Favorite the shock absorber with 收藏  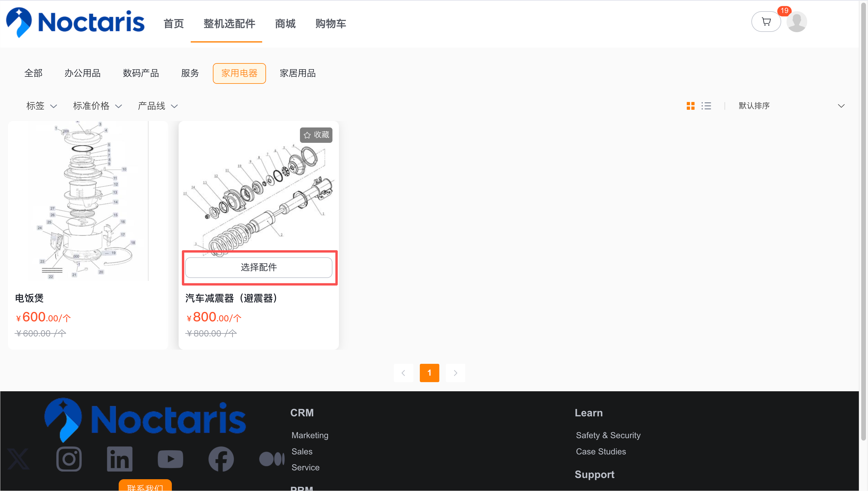pyautogui.click(x=316, y=135)
